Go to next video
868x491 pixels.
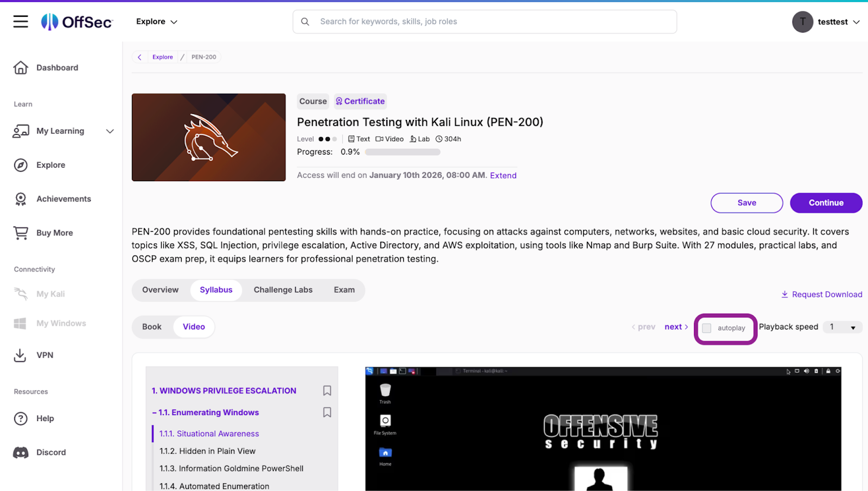tap(676, 327)
